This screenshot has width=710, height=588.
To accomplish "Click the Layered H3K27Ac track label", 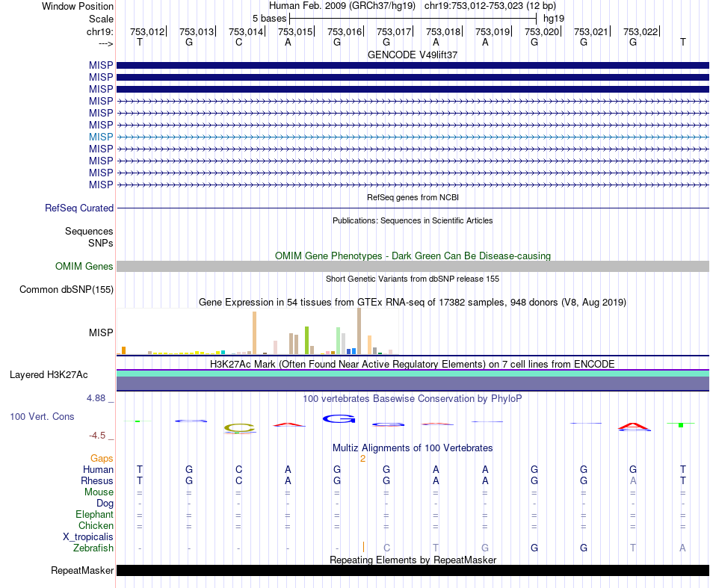I will pyautogui.click(x=49, y=375).
